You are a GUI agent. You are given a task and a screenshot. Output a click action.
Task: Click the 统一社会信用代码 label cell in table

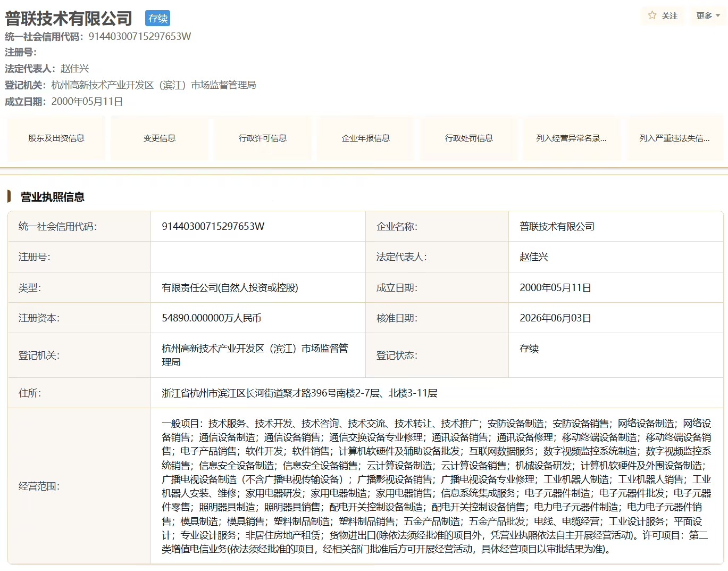79,226
